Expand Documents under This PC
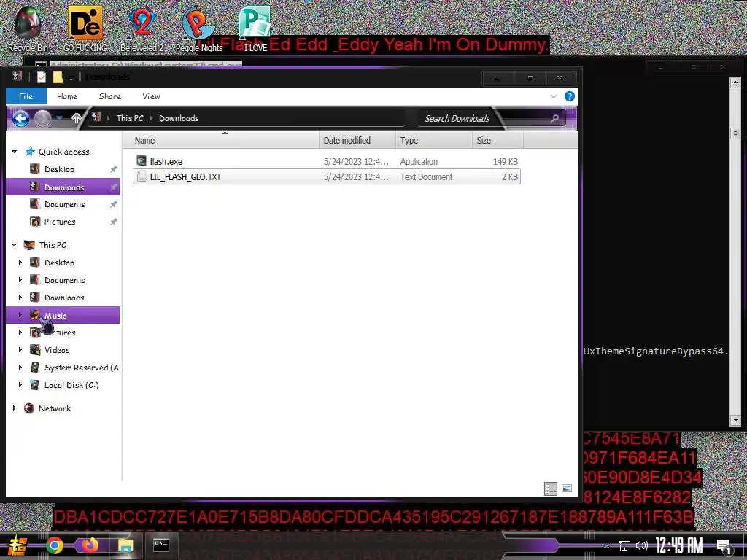Image resolution: width=747 pixels, height=560 pixels. [x=20, y=279]
